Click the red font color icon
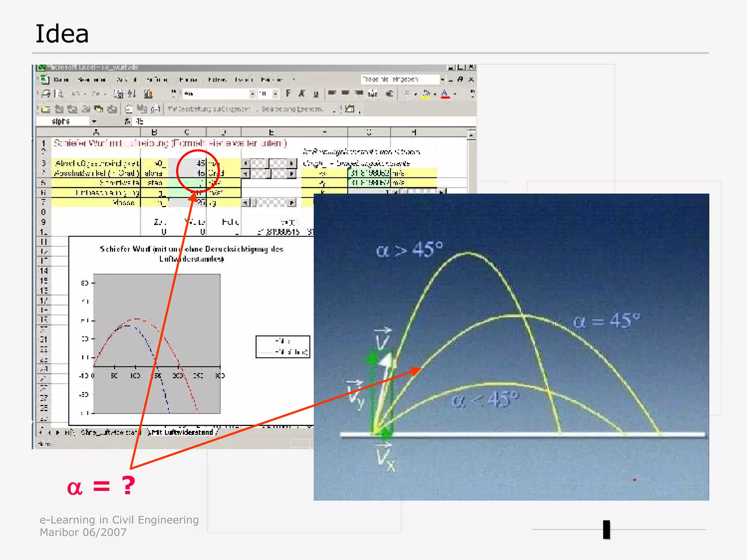Image resolution: width=747 pixels, height=560 pixels. (x=445, y=94)
